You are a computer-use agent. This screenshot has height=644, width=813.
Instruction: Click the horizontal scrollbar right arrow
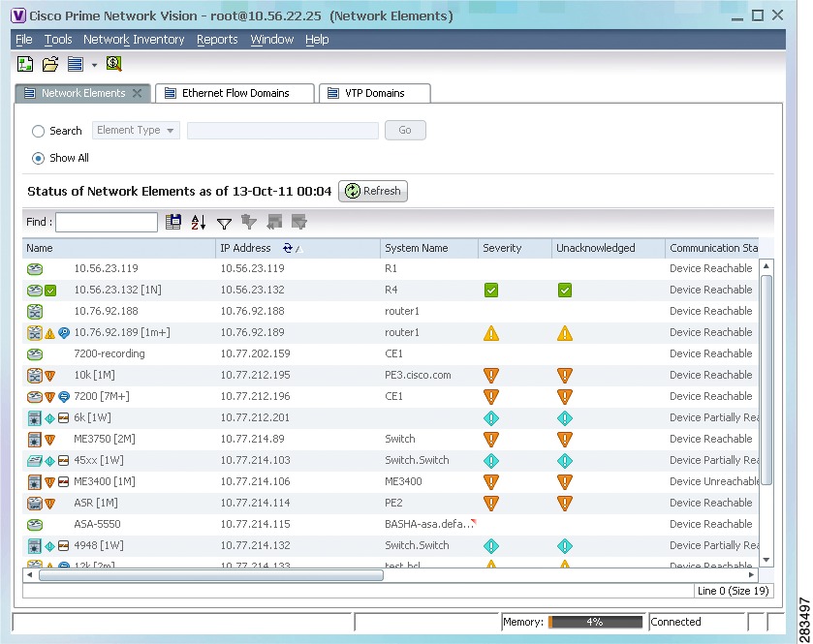click(x=751, y=575)
